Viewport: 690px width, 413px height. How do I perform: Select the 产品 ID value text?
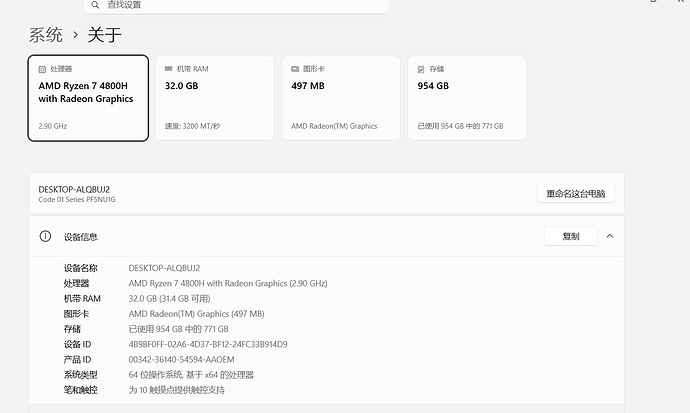181,360
